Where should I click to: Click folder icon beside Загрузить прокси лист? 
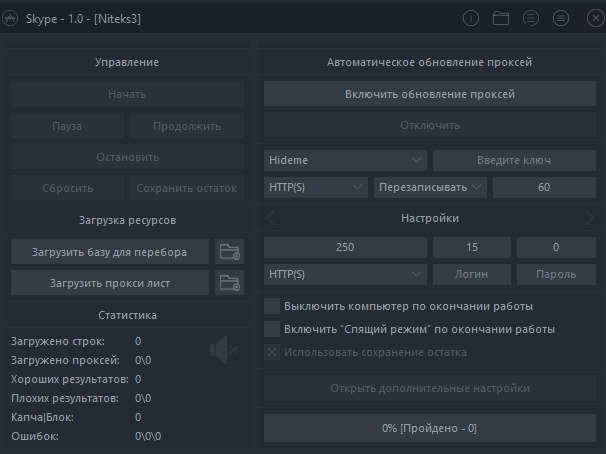[x=229, y=283]
